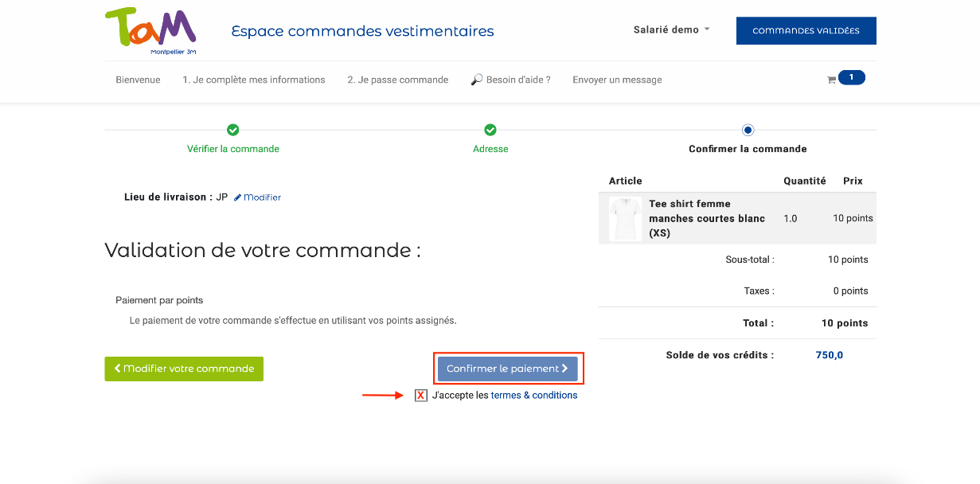Open the Commandes validées button
The height and width of the screenshot is (484, 980).
806,31
